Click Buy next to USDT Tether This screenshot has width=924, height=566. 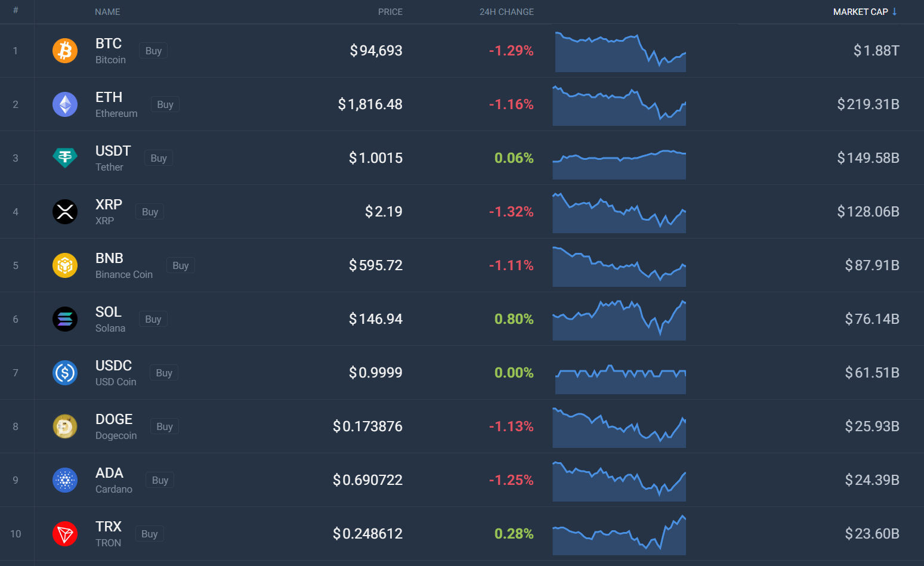tap(159, 158)
